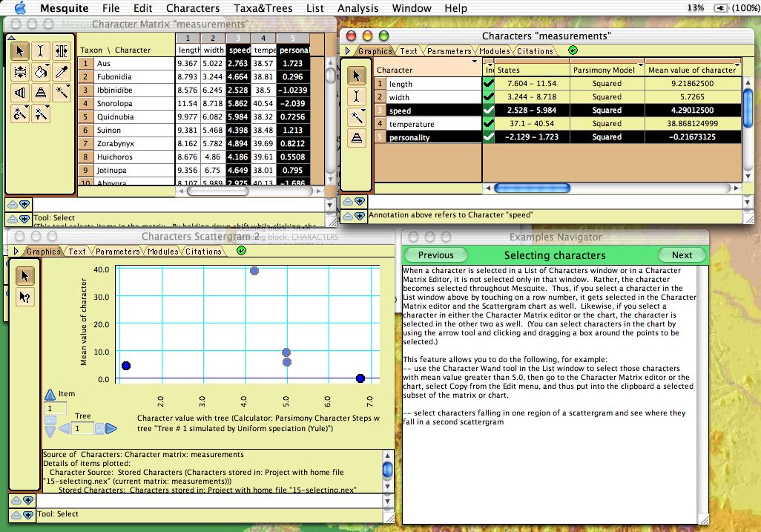Image resolution: width=761 pixels, height=532 pixels.
Task: Toggle the included checkmark for temperature row
Action: pos(488,124)
